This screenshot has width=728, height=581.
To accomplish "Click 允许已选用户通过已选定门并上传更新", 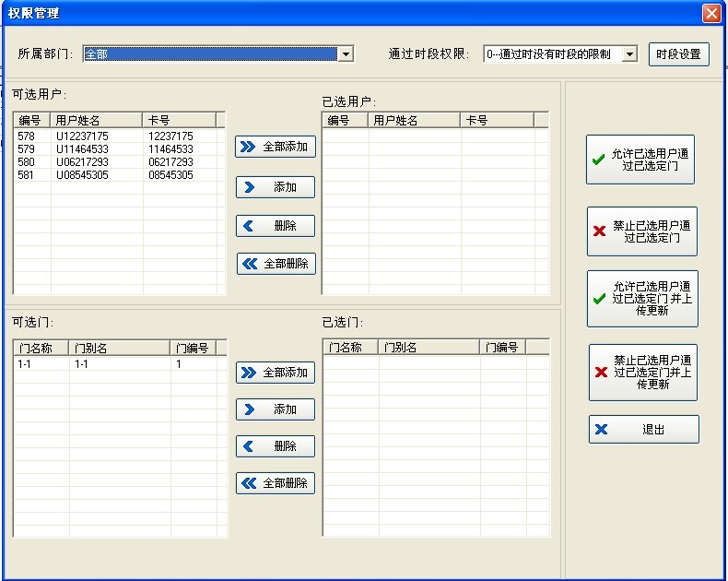I will point(641,299).
